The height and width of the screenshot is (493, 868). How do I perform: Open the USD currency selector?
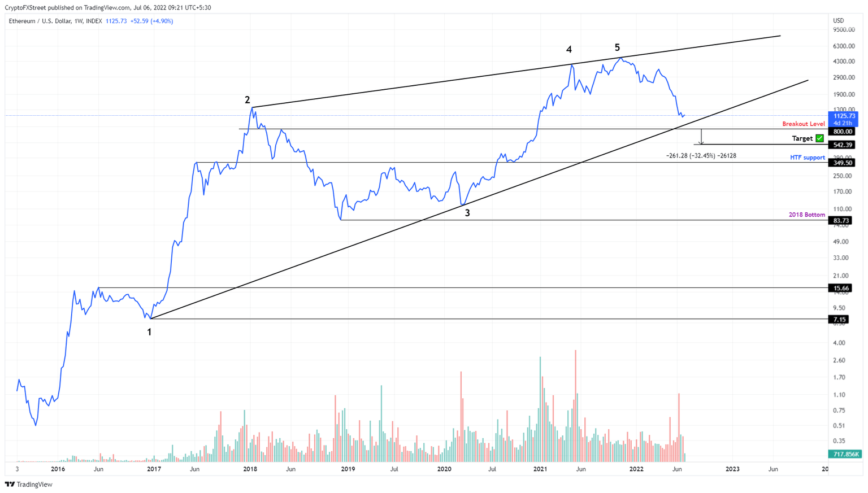tap(839, 21)
